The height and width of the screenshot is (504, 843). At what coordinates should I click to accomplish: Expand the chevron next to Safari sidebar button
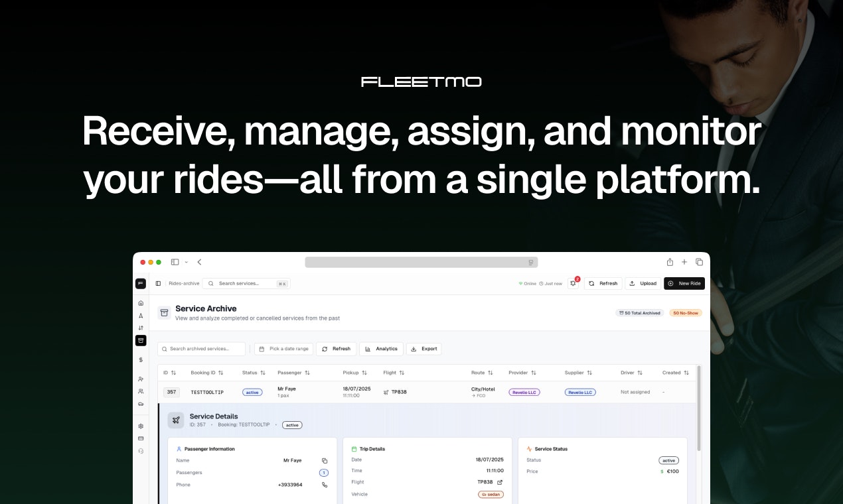pos(187,262)
